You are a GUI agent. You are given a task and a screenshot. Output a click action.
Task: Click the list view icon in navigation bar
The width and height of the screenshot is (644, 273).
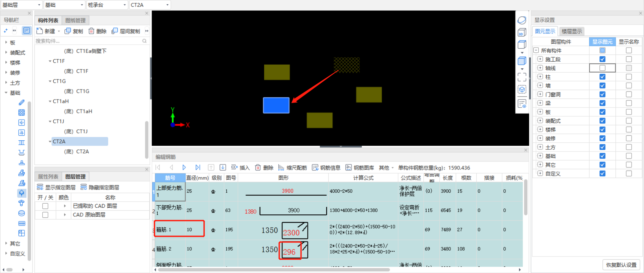point(26,30)
